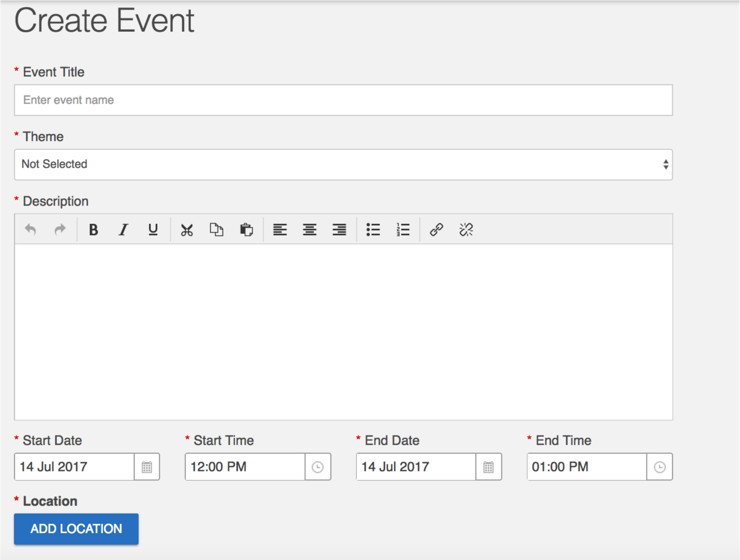Align description text right
Image resolution: width=740 pixels, height=560 pixels.
pos(339,229)
